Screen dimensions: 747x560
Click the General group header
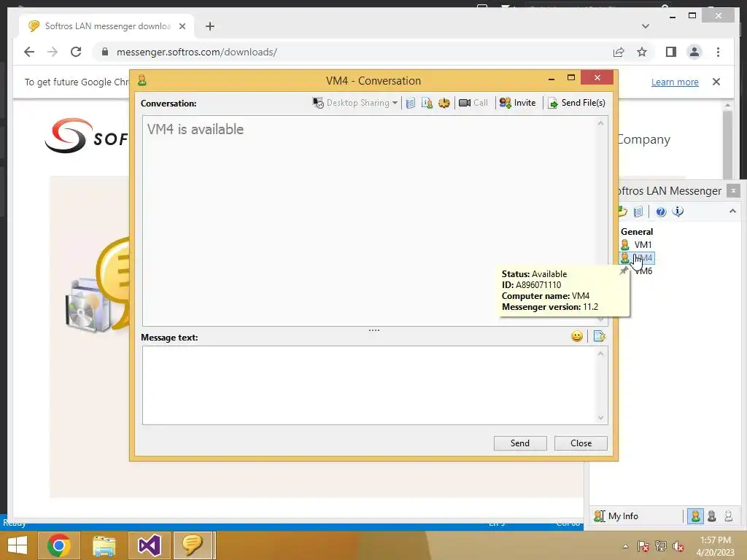tap(636, 232)
